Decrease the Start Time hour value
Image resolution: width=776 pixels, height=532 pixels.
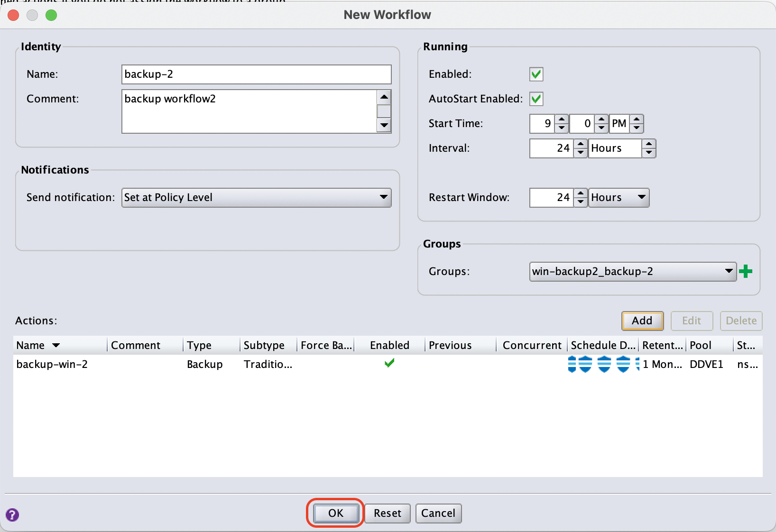(x=562, y=128)
